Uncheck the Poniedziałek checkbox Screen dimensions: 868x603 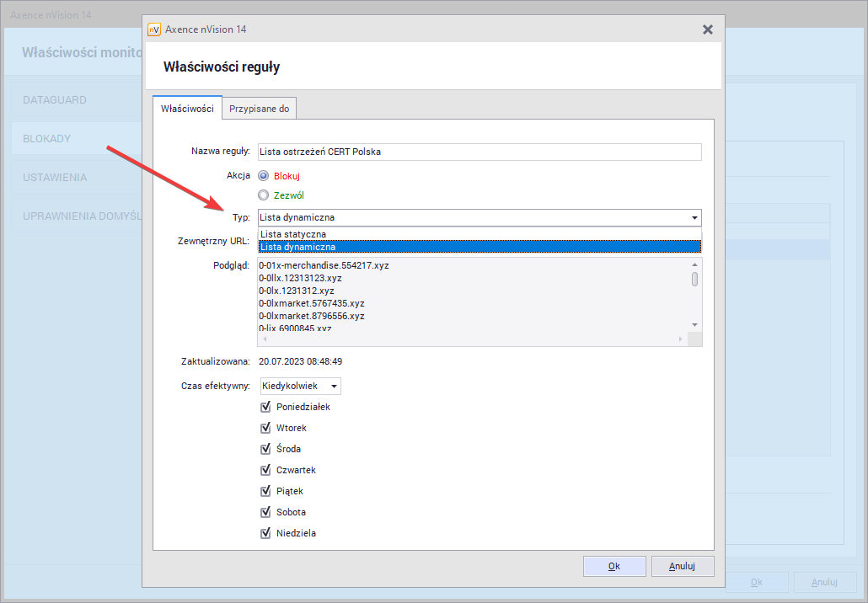pos(266,407)
